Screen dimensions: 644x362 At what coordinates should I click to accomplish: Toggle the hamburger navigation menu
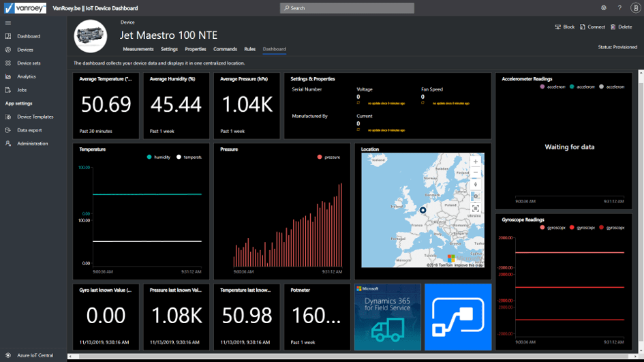coord(8,23)
